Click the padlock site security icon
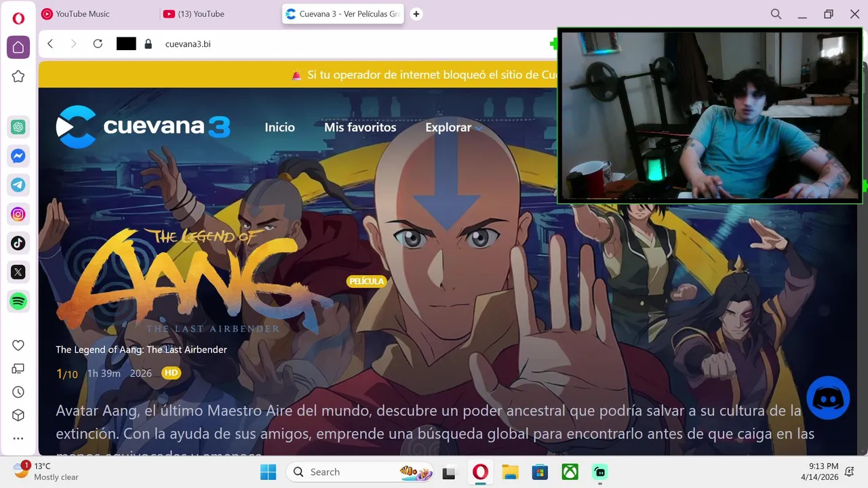Image resolution: width=868 pixels, height=488 pixels. click(149, 43)
